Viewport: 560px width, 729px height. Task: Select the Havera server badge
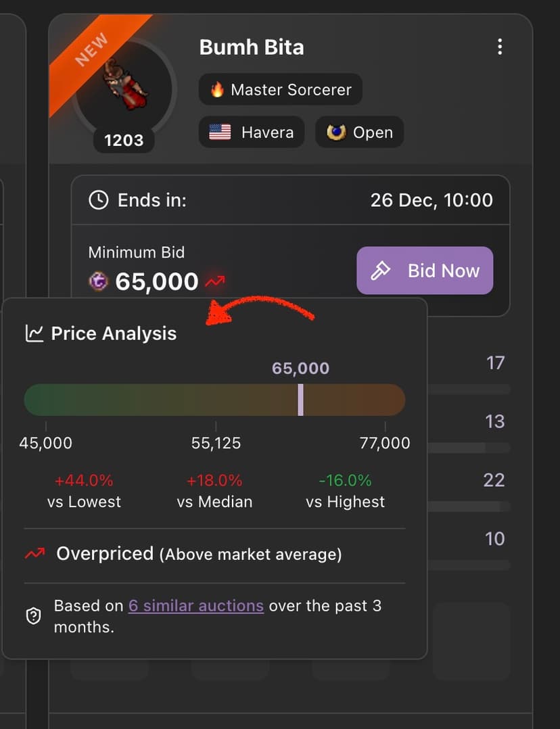251,133
